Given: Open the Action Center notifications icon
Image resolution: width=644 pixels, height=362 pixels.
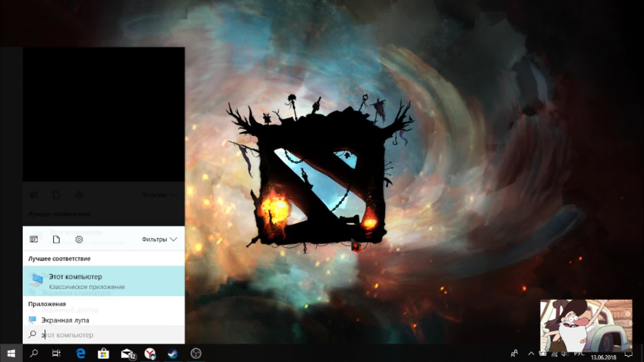Looking at the screenshot, I should (629, 354).
